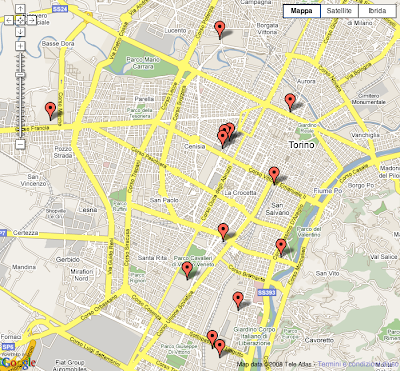Click the Gerbido label
400x371 pixels.
tap(68, 259)
